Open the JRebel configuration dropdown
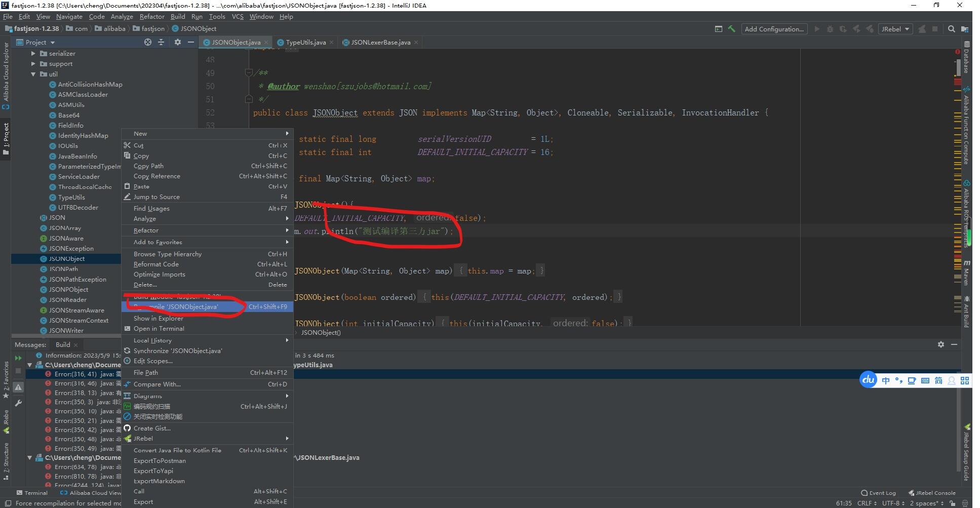This screenshot has height=508, width=980. [x=895, y=29]
